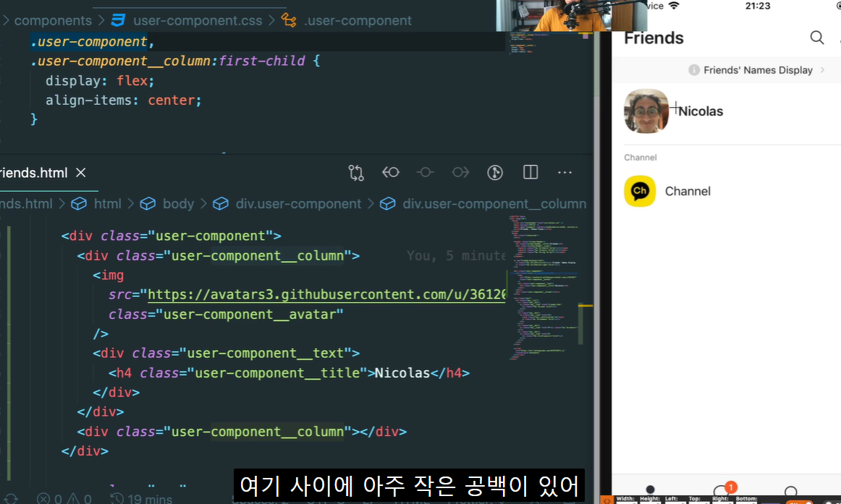The height and width of the screenshot is (504, 841).
Task: Open the components folder breadcrumb
Action: tap(53, 20)
